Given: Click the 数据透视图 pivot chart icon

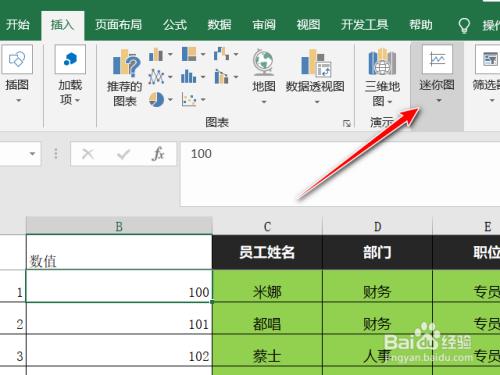Looking at the screenshot, I should 315,62.
